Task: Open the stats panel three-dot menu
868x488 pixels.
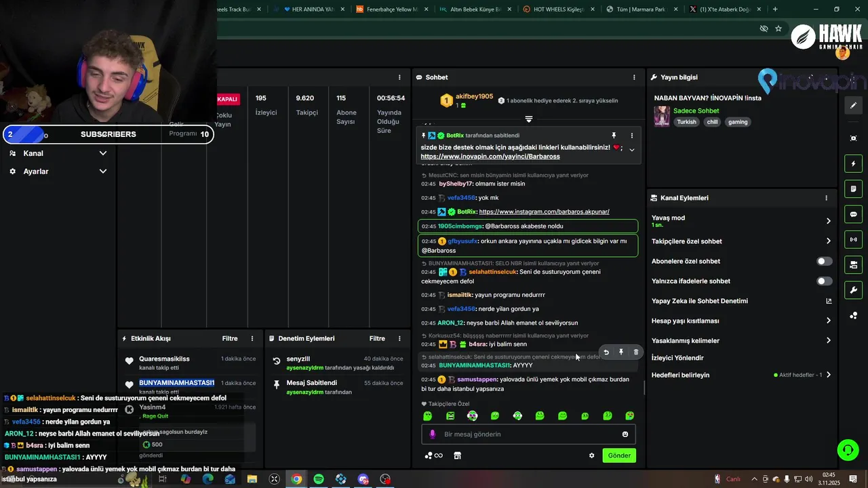Action: coord(399,77)
